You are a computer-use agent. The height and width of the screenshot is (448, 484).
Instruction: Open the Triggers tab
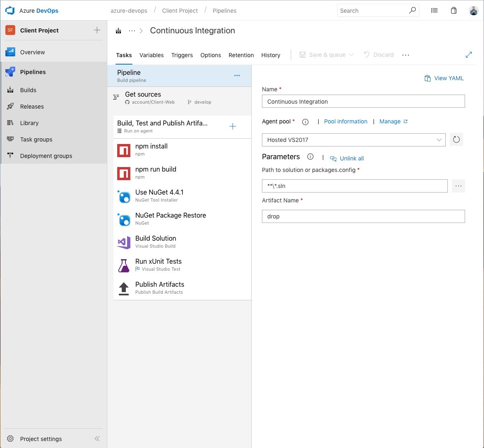tap(182, 55)
